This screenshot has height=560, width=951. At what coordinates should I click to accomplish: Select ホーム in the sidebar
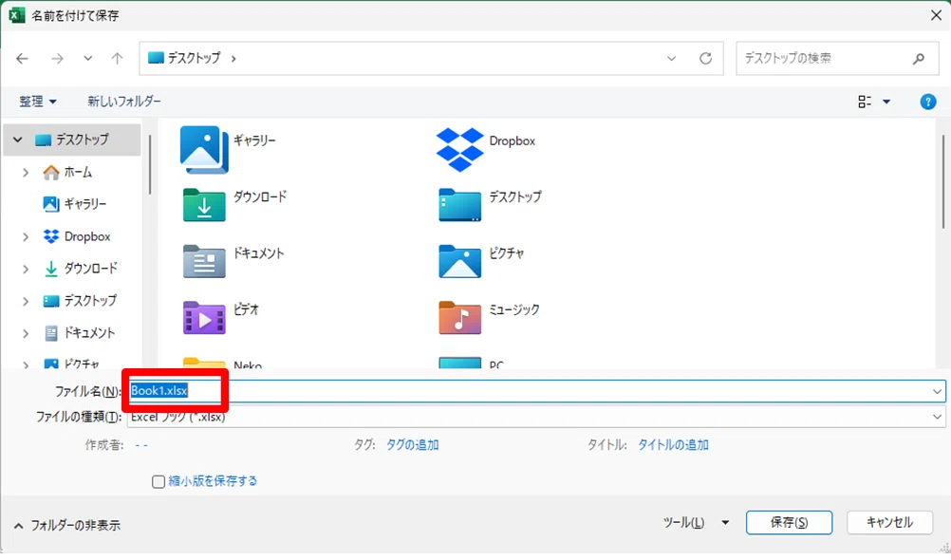pos(67,173)
